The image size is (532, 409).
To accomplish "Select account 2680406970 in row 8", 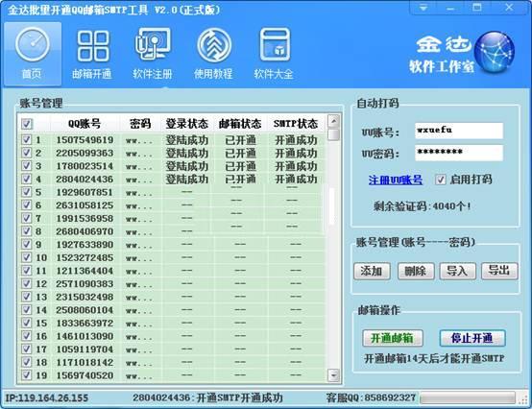I will (85, 231).
